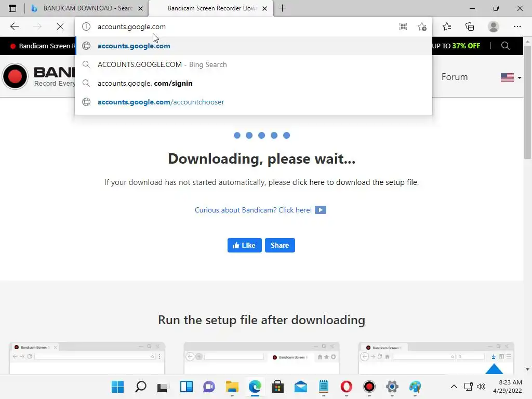Image resolution: width=532 pixels, height=399 pixels.
Task: Go back to the previous page
Action: click(x=14, y=26)
